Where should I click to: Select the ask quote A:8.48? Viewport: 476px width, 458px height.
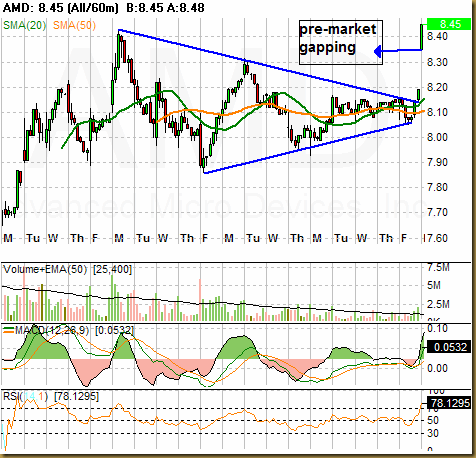pos(186,8)
